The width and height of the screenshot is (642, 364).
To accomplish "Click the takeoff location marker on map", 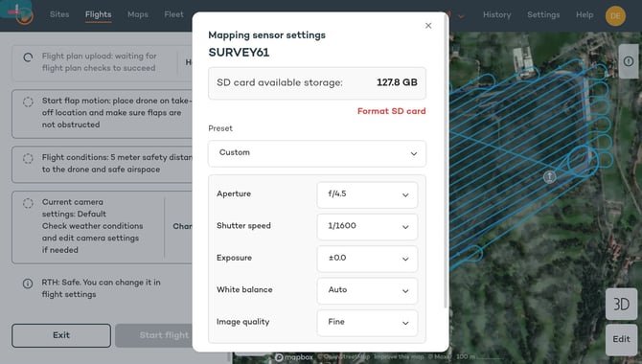I will coord(549,177).
